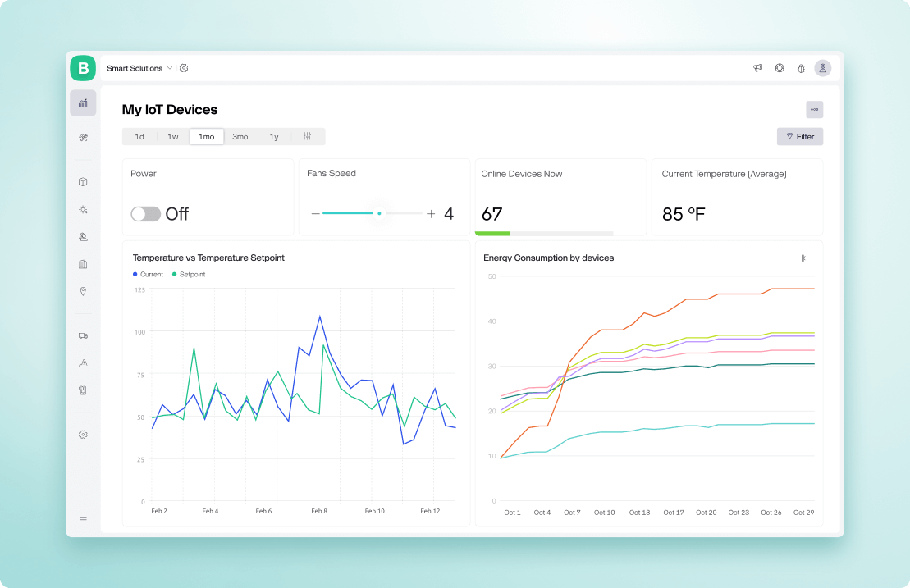Switch to the 1y time range tab
910x588 pixels.
click(273, 136)
